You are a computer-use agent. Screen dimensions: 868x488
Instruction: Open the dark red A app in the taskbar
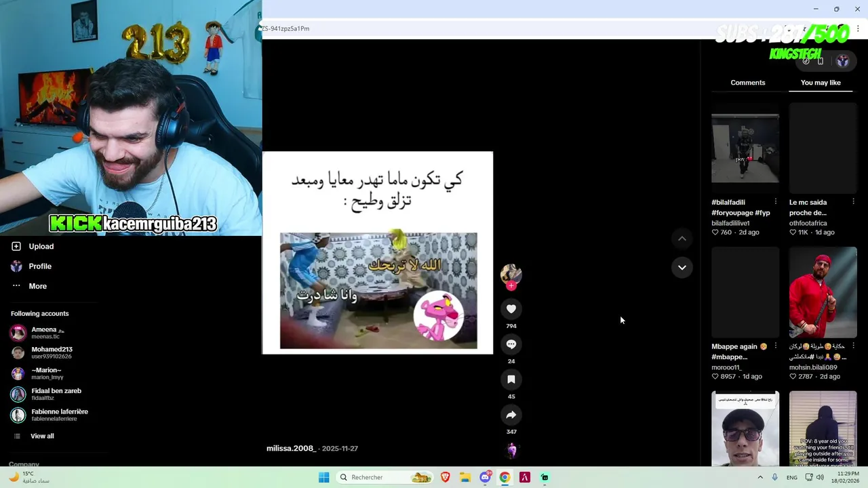[x=525, y=477]
